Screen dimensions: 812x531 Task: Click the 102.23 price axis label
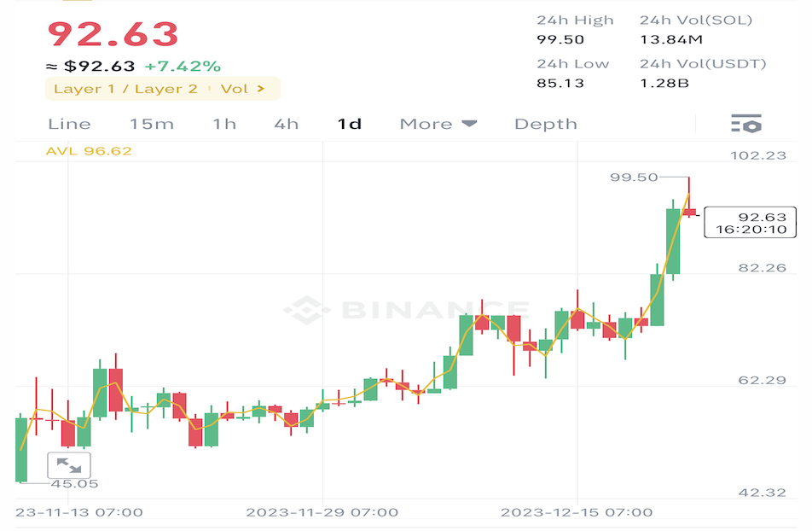tap(758, 155)
